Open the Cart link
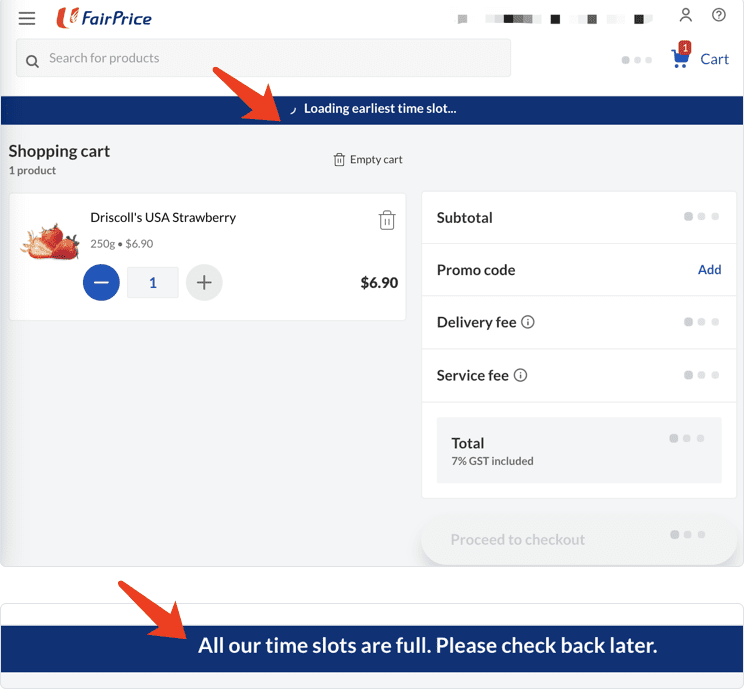The height and width of the screenshot is (690, 754). tap(714, 59)
